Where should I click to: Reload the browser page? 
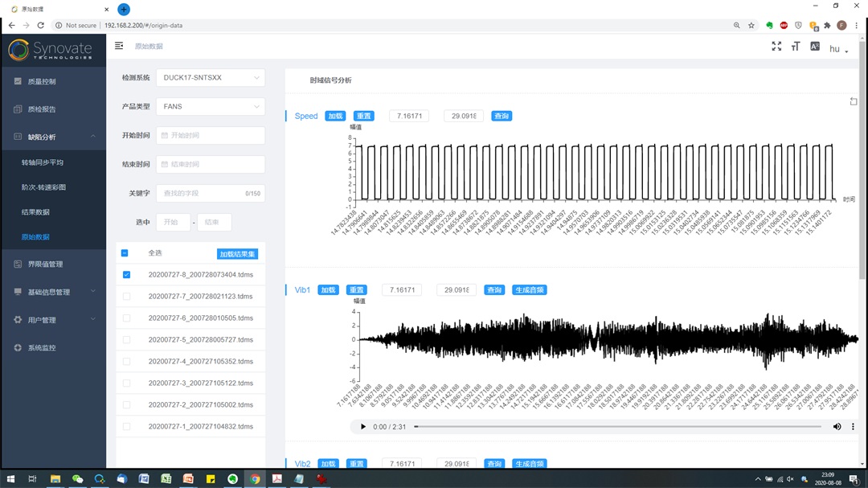pyautogui.click(x=41, y=26)
